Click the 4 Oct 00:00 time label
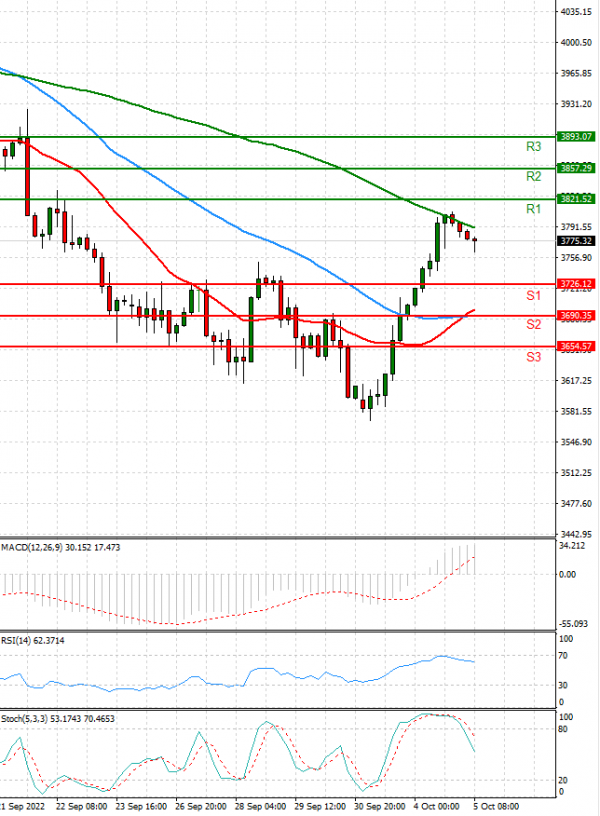Screen dimensions: 600x816 click(x=437, y=807)
